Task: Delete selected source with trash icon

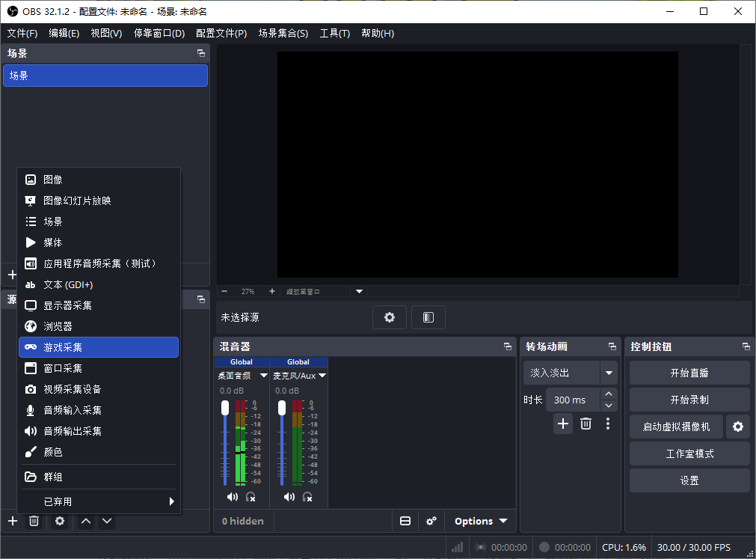Action: point(34,521)
